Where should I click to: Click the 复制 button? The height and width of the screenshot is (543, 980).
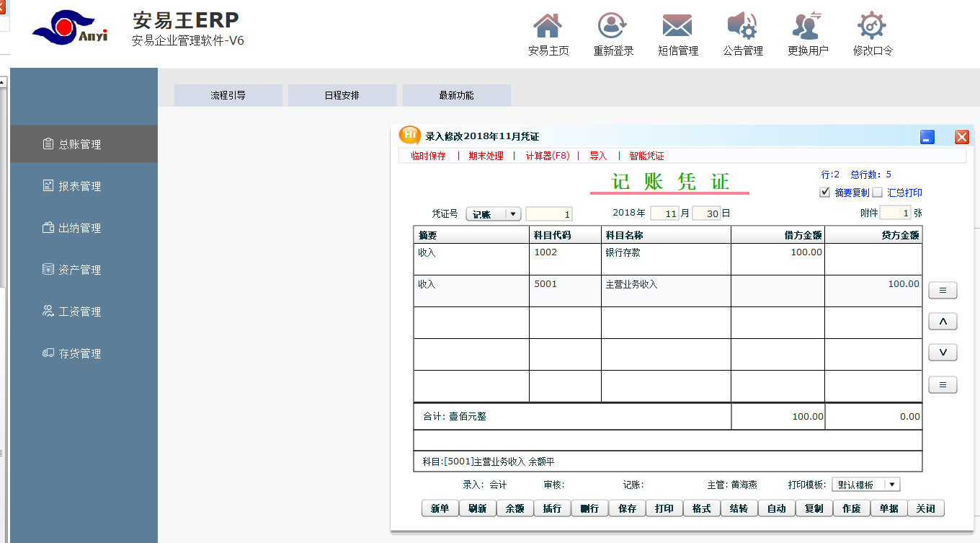(x=814, y=508)
